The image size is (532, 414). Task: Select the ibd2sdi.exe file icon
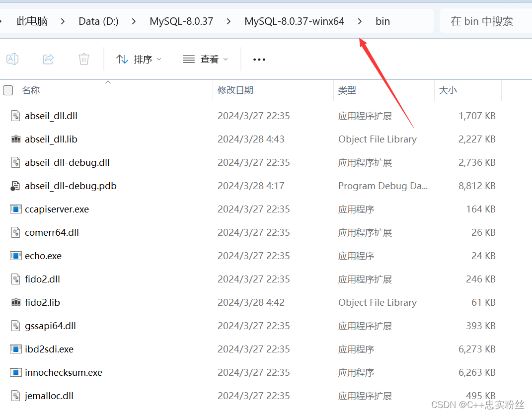pyautogui.click(x=15, y=349)
